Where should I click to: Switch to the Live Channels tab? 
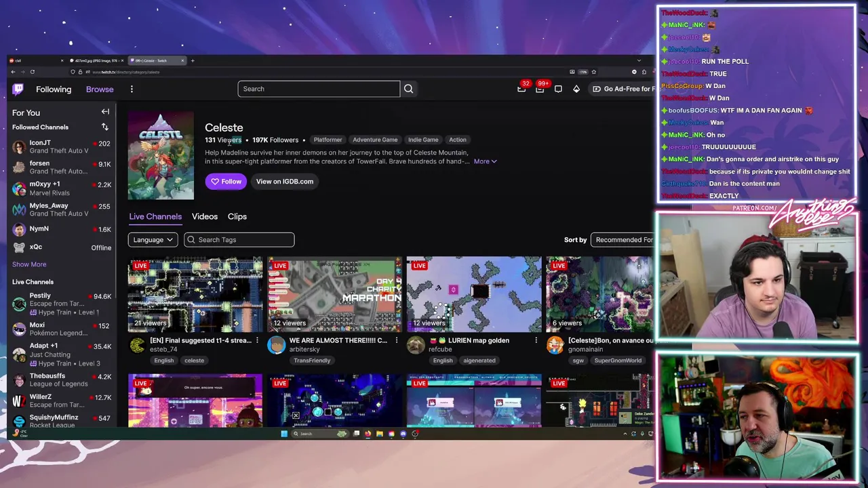coord(155,216)
